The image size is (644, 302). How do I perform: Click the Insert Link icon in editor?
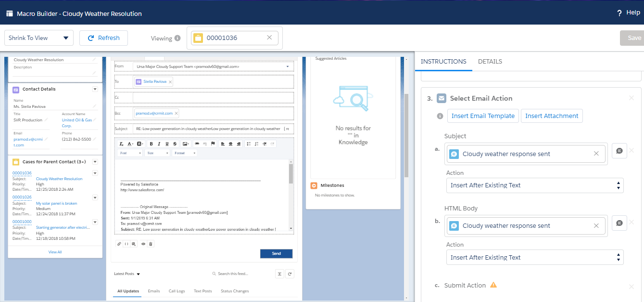(x=197, y=144)
